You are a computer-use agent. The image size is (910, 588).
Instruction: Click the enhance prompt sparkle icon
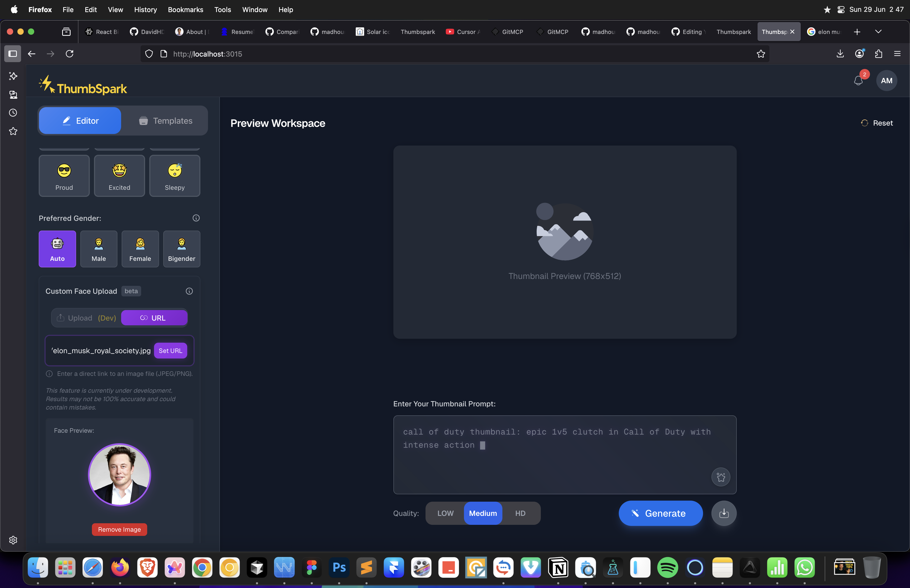(x=721, y=477)
